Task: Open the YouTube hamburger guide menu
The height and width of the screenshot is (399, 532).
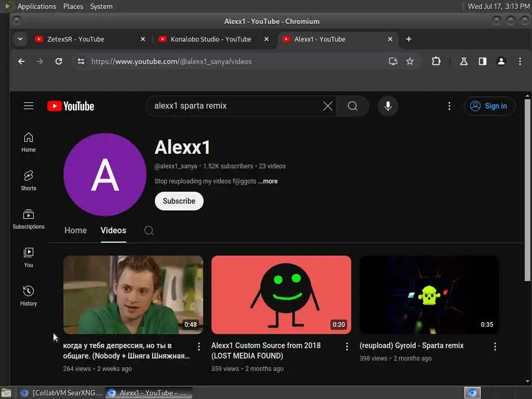Action: point(29,106)
